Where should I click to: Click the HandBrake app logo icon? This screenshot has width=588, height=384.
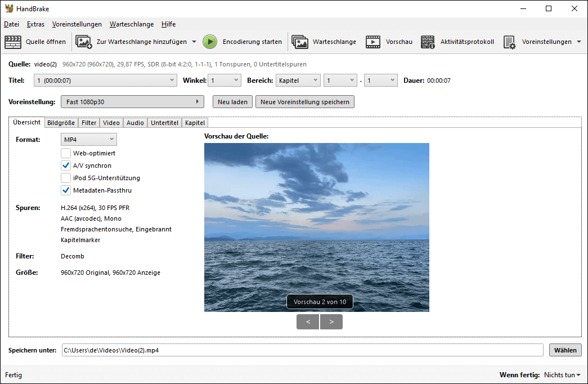point(9,8)
